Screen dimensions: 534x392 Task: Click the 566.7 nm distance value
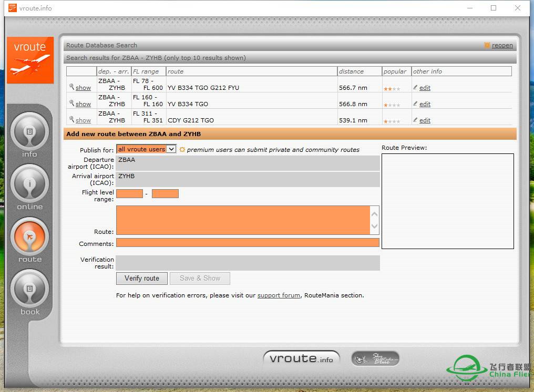coord(353,88)
